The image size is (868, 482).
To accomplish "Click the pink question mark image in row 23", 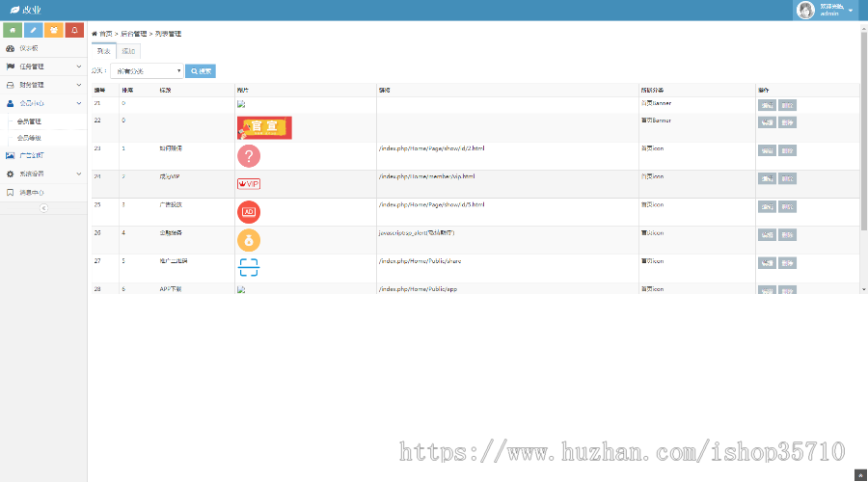I will point(249,155).
